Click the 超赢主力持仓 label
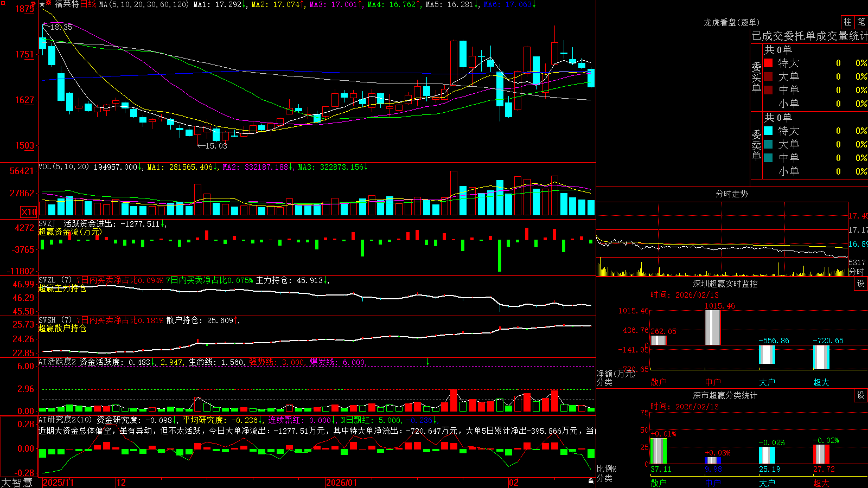Viewport: 868px width, 488px height. tap(62, 288)
